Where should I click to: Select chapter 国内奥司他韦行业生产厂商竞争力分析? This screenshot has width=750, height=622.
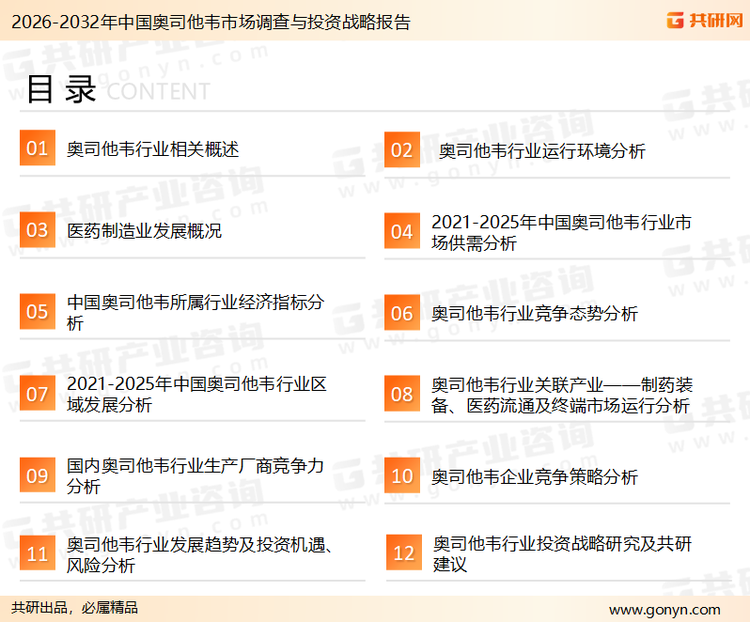[x=195, y=476]
